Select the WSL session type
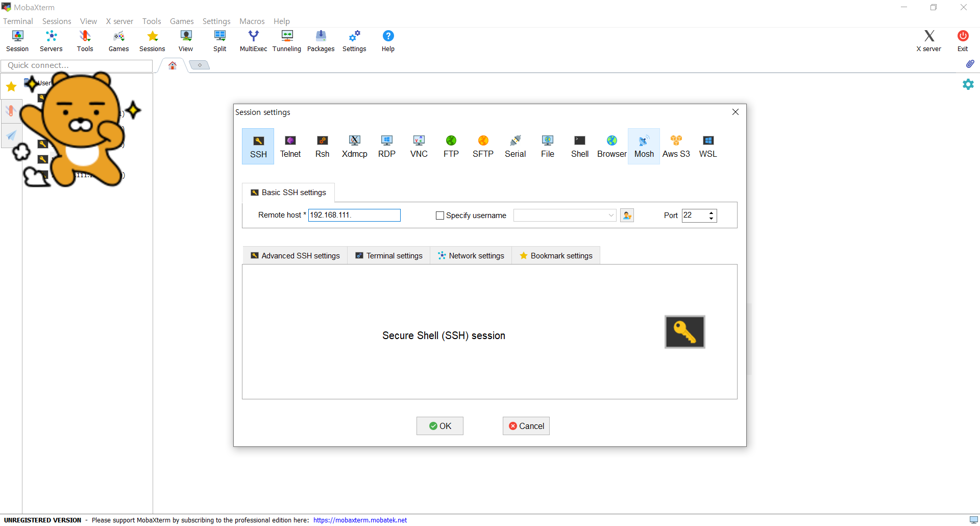This screenshot has width=980, height=526. [708, 146]
